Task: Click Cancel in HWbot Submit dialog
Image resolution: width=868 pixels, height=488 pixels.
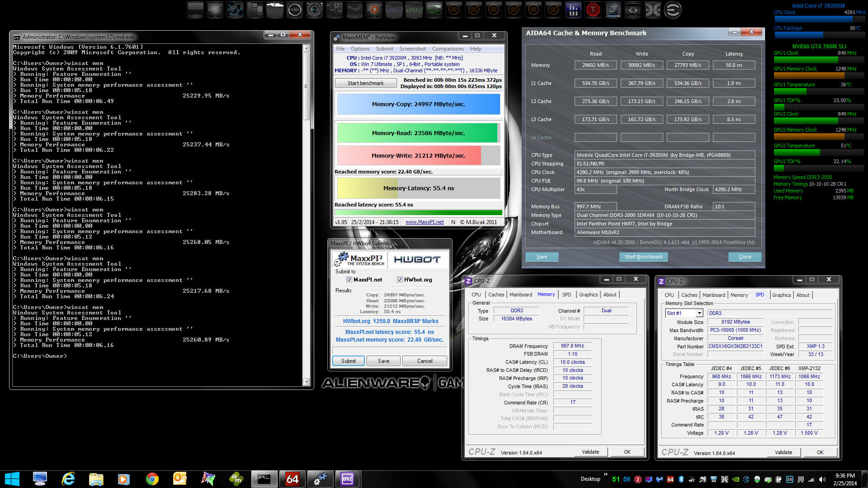Action: click(x=425, y=361)
